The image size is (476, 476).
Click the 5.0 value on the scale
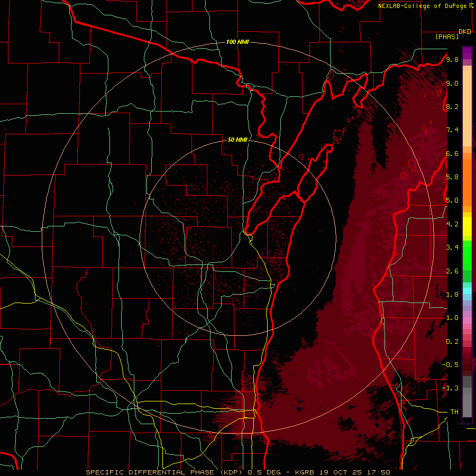[452, 200]
